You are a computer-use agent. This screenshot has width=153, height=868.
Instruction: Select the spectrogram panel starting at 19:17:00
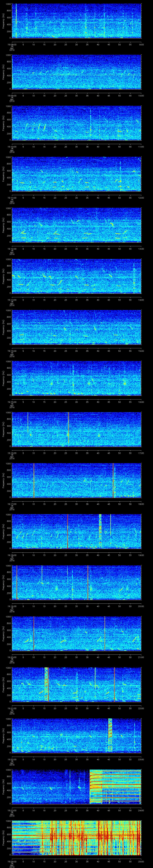pos(76,480)
